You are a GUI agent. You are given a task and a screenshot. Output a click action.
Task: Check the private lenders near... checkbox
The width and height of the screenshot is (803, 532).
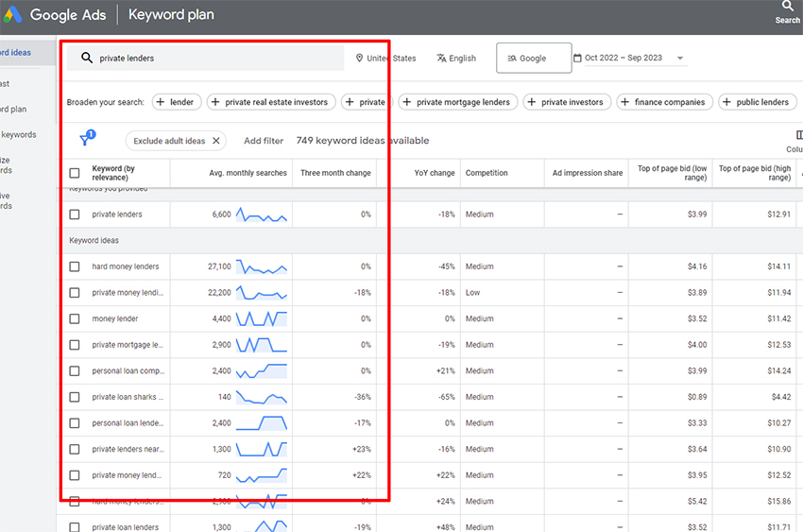(x=75, y=450)
